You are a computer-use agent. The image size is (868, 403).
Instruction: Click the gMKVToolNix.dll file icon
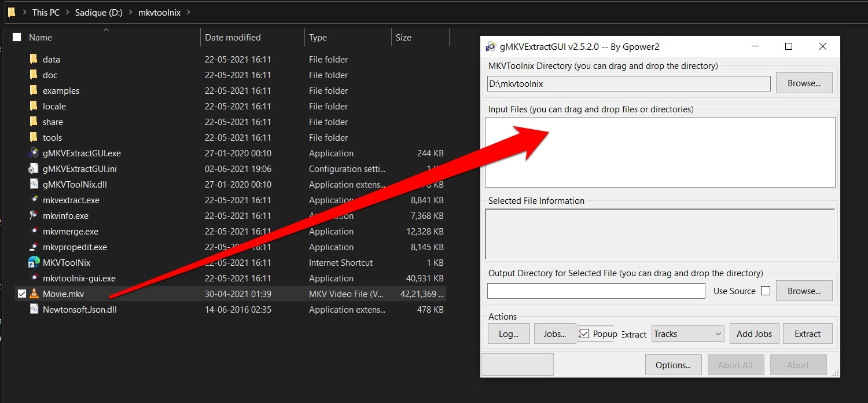click(34, 184)
